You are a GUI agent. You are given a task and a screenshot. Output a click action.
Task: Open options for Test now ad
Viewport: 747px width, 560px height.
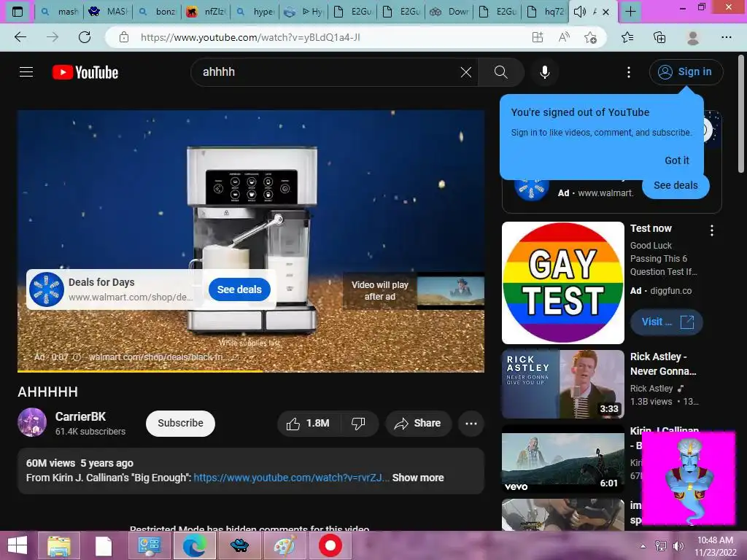click(712, 231)
